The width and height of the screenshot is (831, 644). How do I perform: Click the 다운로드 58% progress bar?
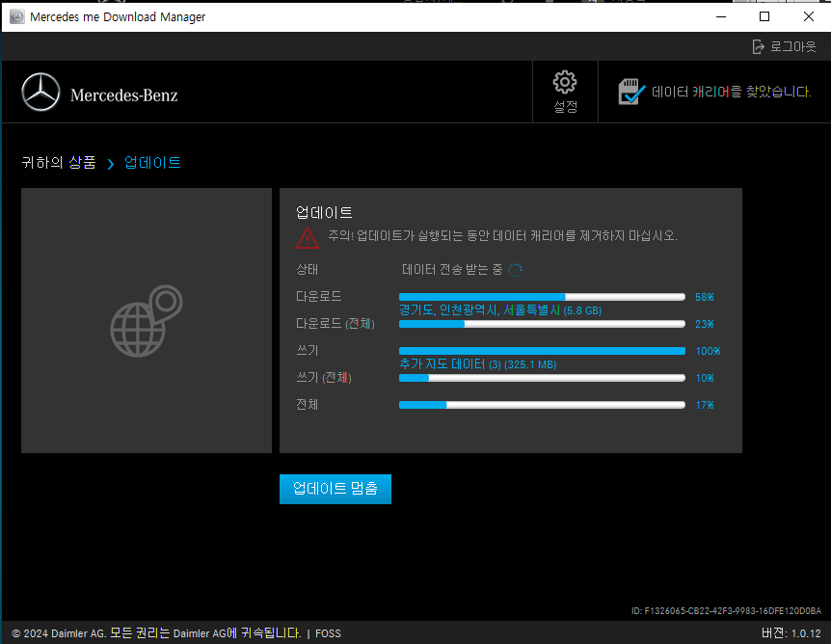[x=542, y=297]
